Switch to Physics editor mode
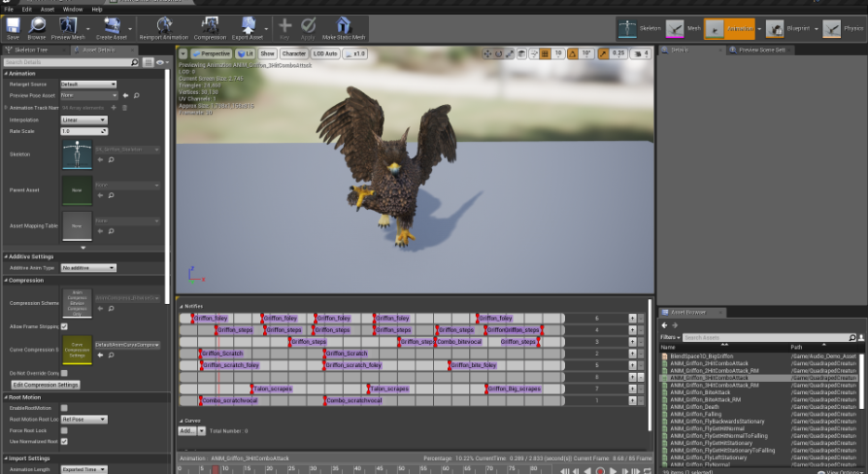 click(x=843, y=28)
